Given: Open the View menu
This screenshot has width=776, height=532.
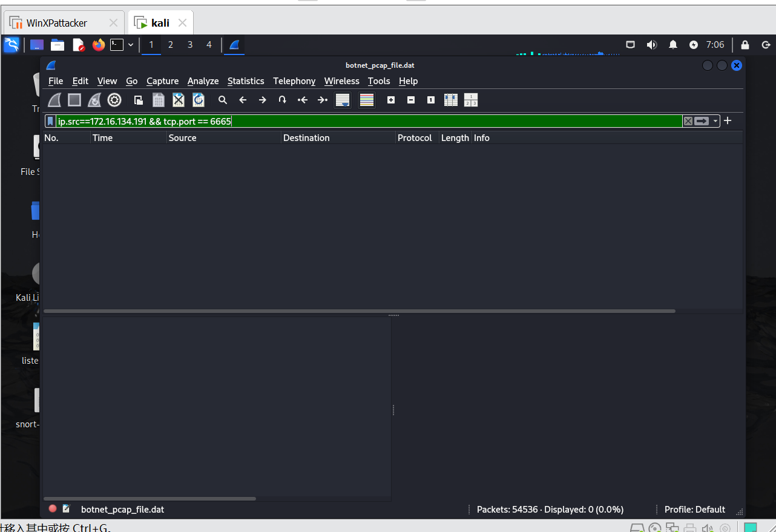Looking at the screenshot, I should (x=107, y=81).
